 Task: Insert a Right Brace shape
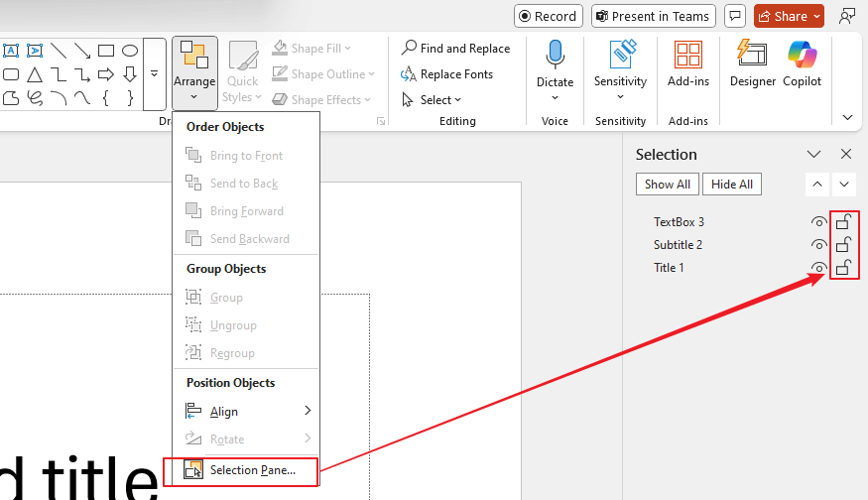click(x=130, y=98)
